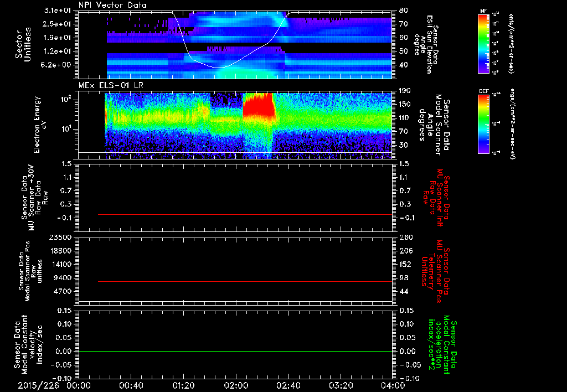Image resolution: width=567 pixels, height=392 pixels.
Task: Click the '80' sun elevation tick value
Action: (404, 11)
